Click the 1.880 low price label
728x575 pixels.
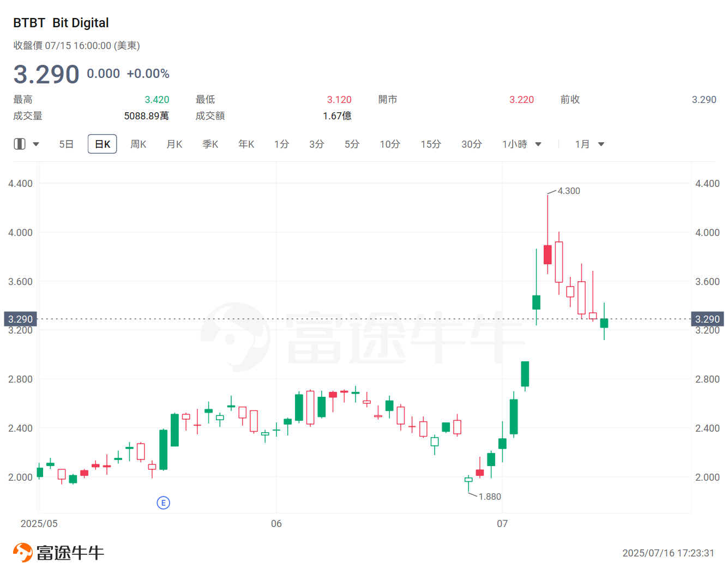click(490, 497)
